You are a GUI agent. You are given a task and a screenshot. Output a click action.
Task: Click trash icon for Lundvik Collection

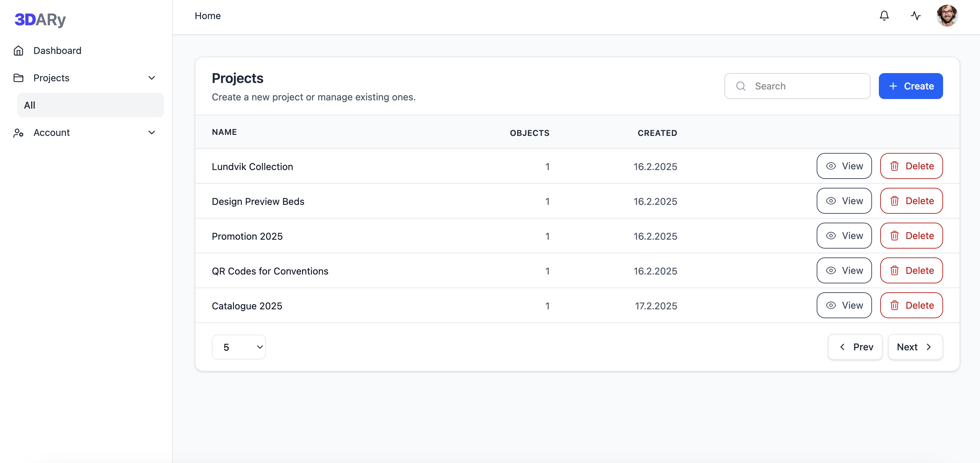click(x=894, y=166)
